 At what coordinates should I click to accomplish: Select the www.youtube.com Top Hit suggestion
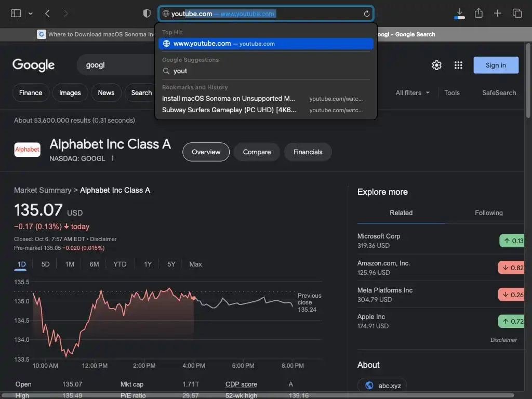point(265,44)
